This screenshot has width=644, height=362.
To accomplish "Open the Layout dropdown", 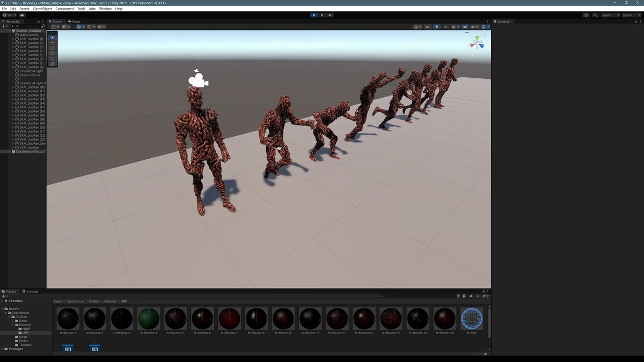I will 630,15.
